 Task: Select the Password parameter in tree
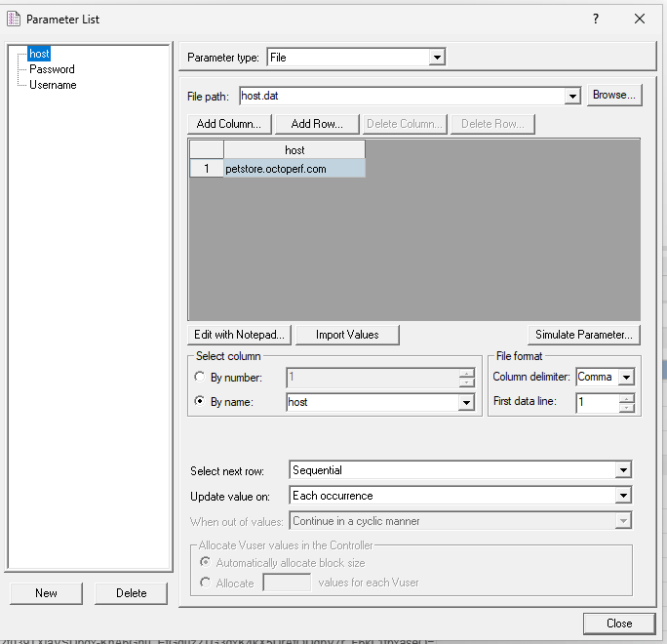pos(52,69)
